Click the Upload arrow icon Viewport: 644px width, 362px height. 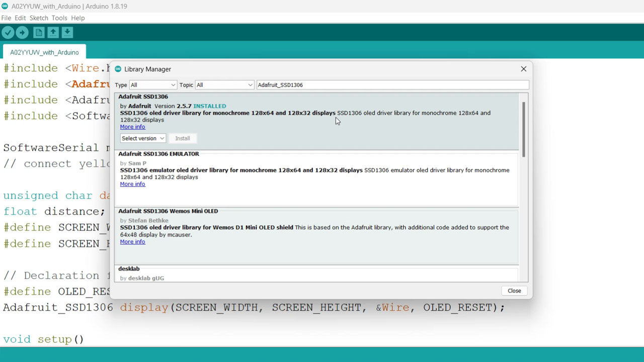coord(22,33)
